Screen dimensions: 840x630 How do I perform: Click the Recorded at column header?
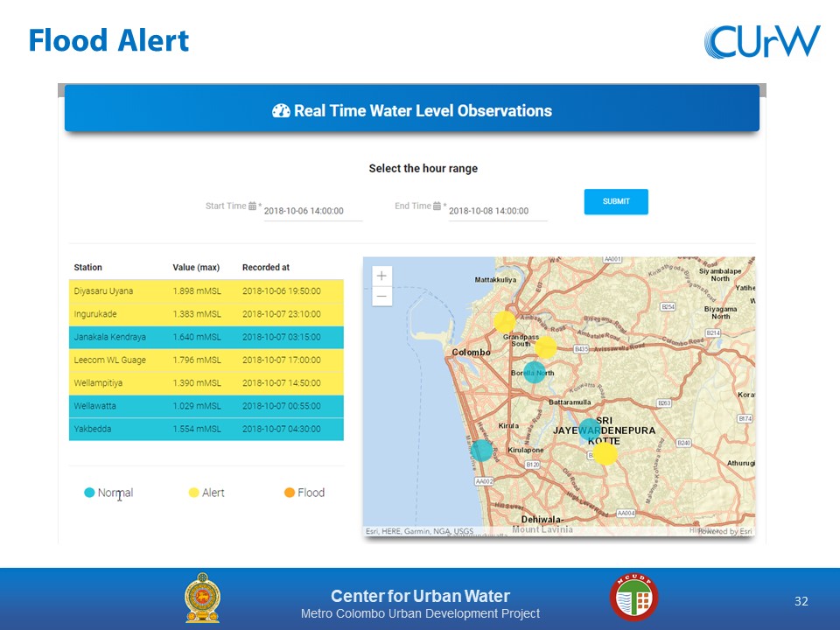pos(266,268)
